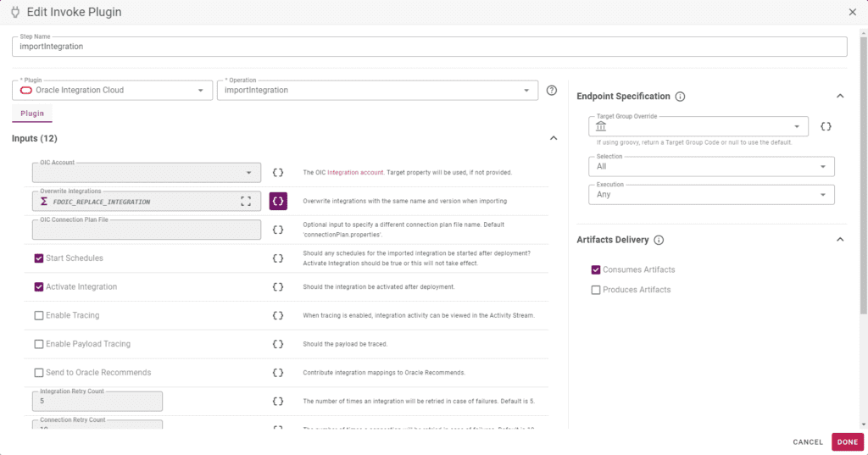
Task: Open expression braces for OIC Account
Action: point(278,173)
